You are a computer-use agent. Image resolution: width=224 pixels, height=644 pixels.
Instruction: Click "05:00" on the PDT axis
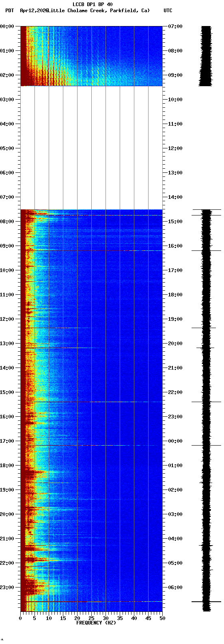[x=6, y=148]
